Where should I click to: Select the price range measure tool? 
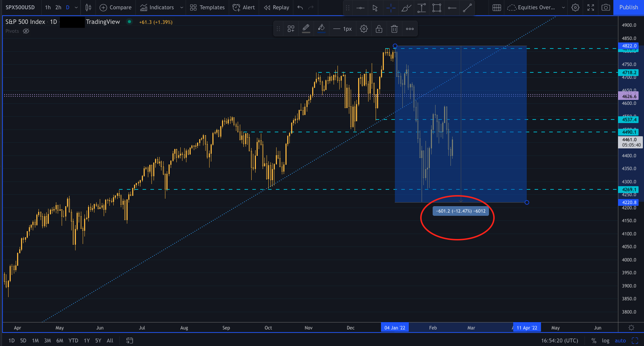coord(421,7)
